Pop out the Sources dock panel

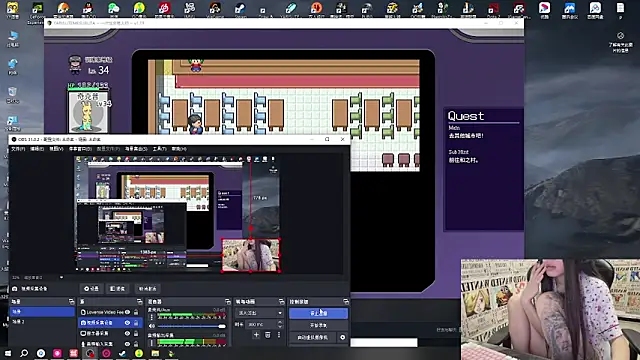(x=140, y=302)
